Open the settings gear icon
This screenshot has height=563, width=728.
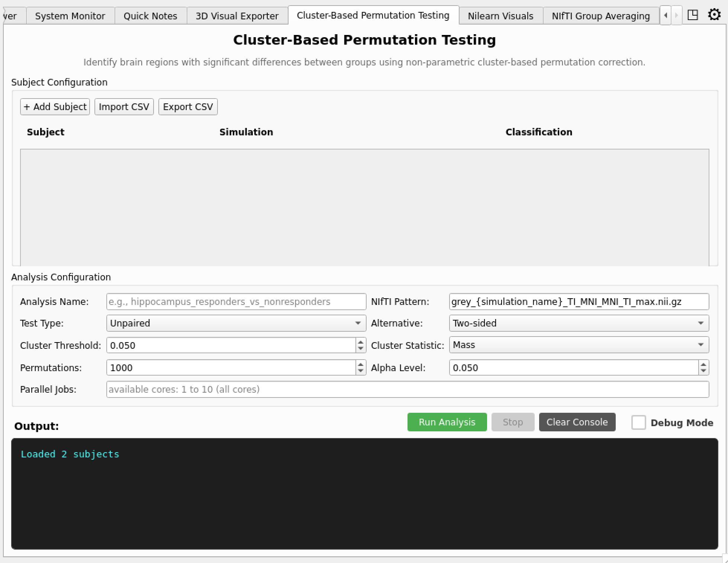click(x=714, y=15)
